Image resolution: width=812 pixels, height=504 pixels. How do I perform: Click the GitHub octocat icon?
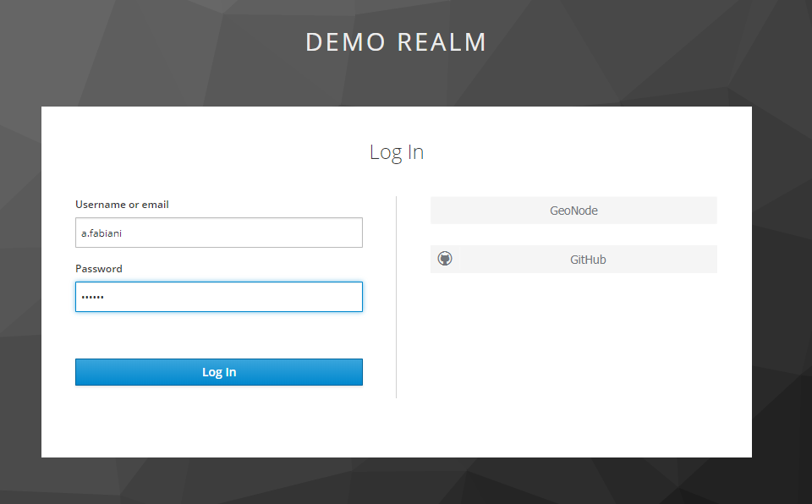click(x=445, y=259)
